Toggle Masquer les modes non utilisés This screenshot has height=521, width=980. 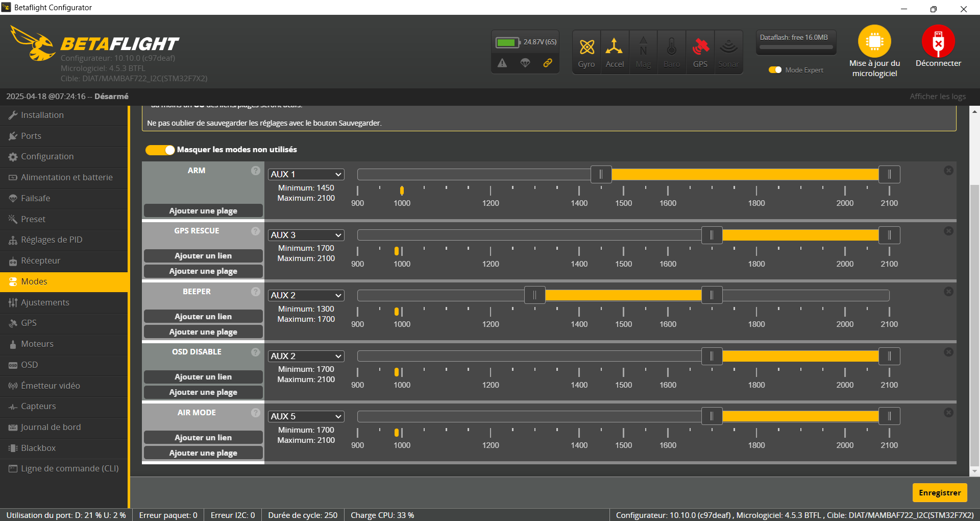pyautogui.click(x=160, y=150)
